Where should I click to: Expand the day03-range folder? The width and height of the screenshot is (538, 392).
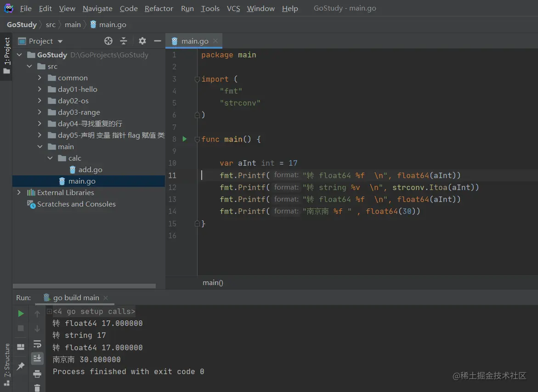point(40,112)
